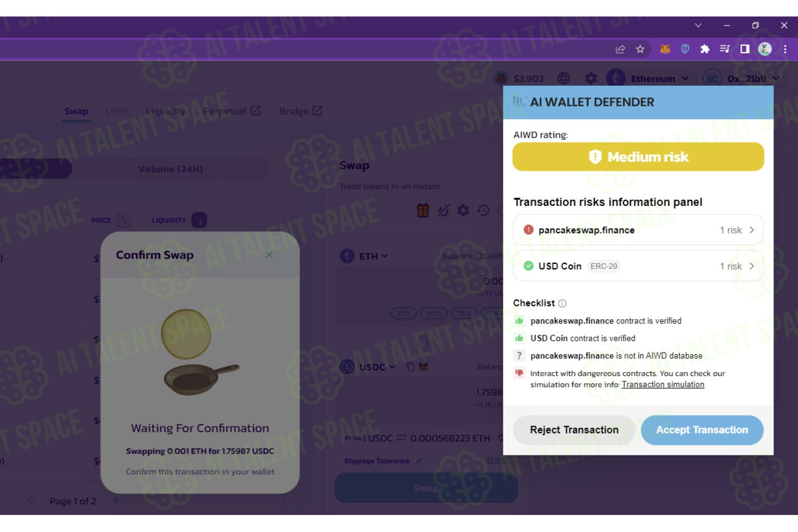Go to the next page of token list
Screen dimensions: 798x532
coord(114,500)
